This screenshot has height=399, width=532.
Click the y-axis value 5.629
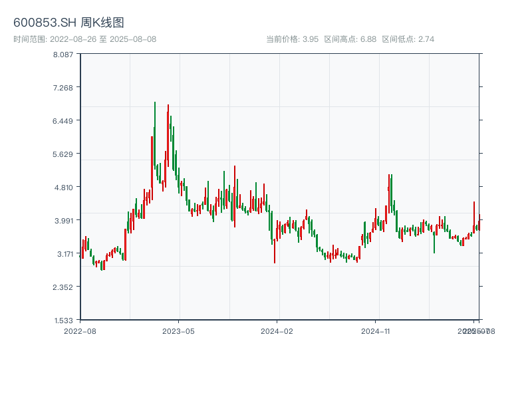tap(63, 154)
